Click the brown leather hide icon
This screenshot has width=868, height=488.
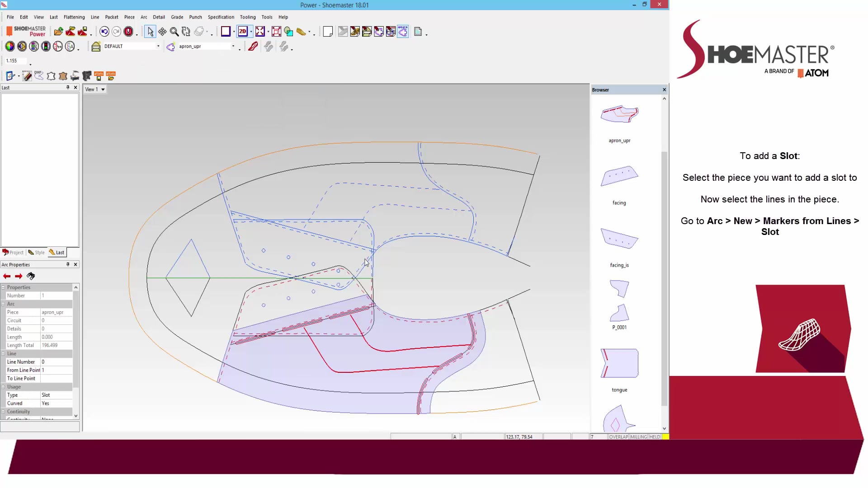(x=63, y=76)
